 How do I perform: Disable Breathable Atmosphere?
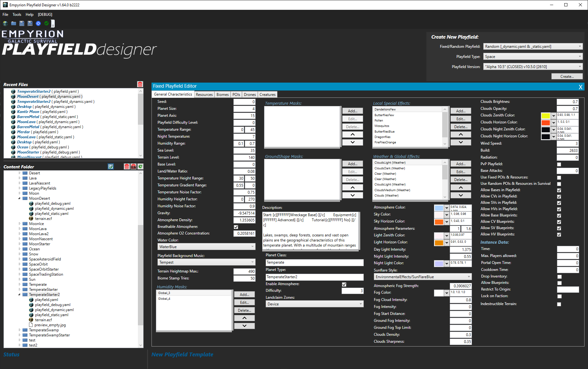tap(236, 227)
